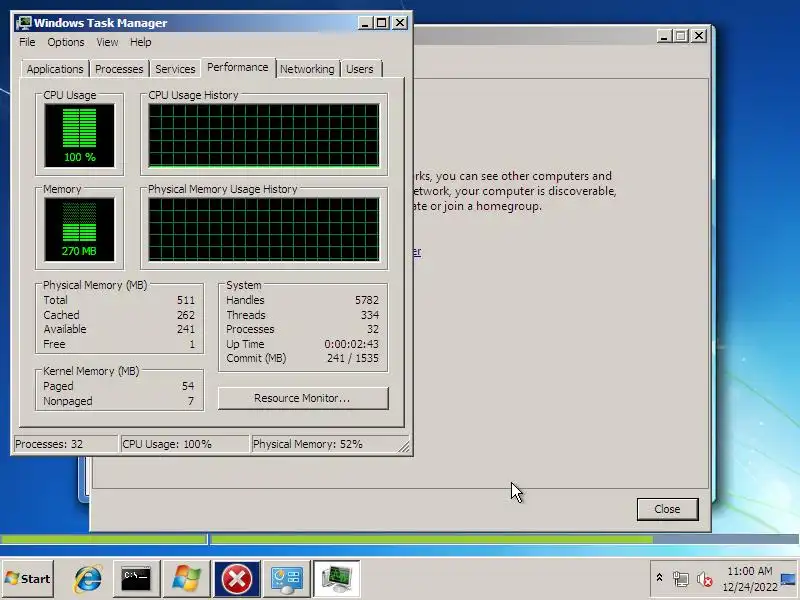Viewport: 800px width, 600px height.
Task: Click the Cached value 262
Action: pyautogui.click(x=186, y=315)
